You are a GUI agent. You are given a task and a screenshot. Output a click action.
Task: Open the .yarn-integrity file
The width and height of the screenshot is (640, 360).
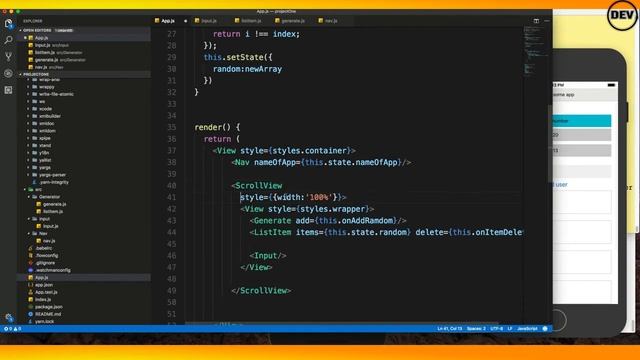[x=54, y=182]
